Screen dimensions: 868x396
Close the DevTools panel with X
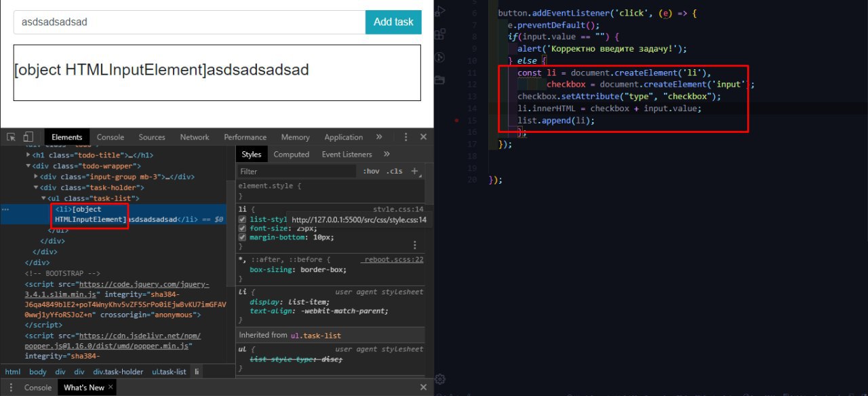click(423, 137)
